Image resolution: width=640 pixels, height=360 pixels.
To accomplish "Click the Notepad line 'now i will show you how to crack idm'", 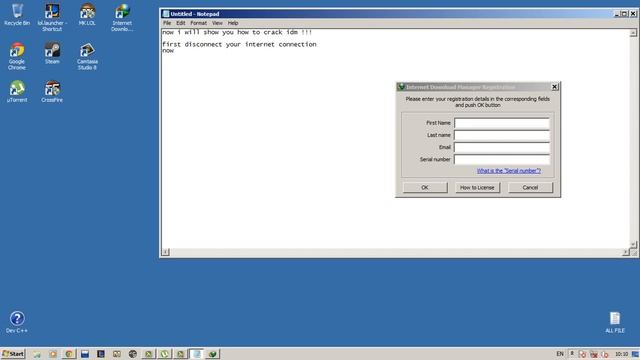I will click(237, 32).
